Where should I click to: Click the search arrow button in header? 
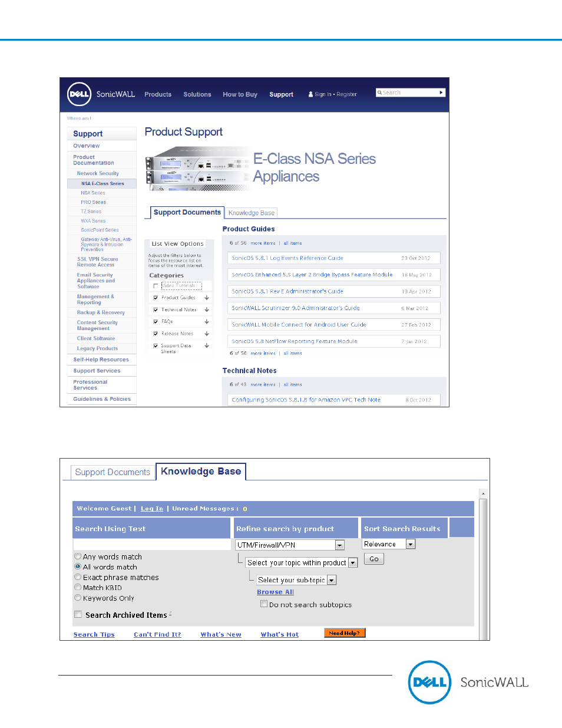441,93
